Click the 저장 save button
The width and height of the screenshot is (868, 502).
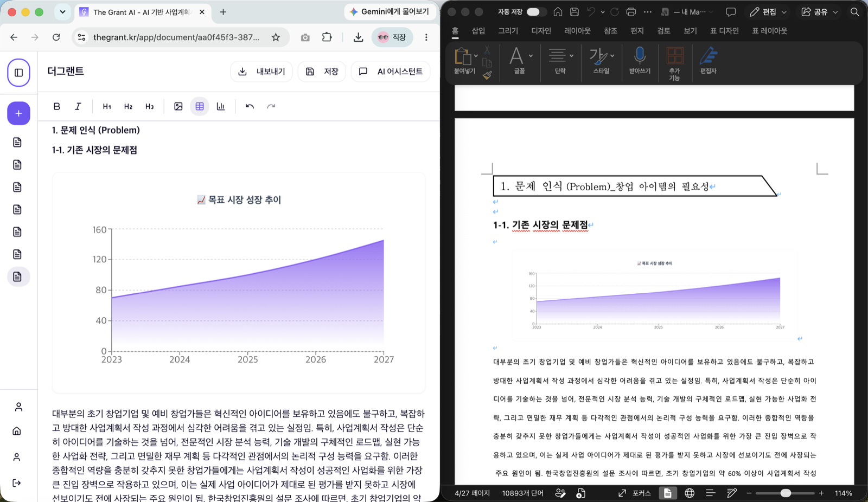coord(322,72)
